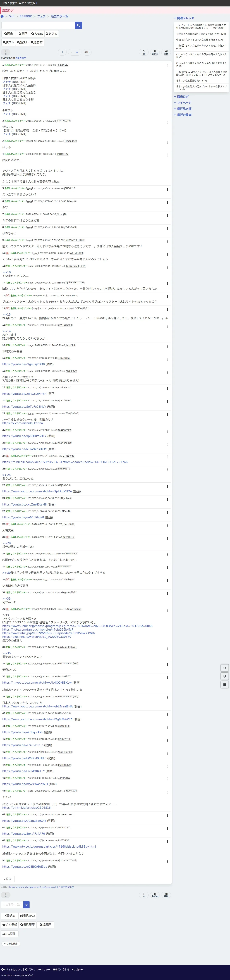
Task: Open the three-dot menu on post 2
Action: tap(167, 122)
